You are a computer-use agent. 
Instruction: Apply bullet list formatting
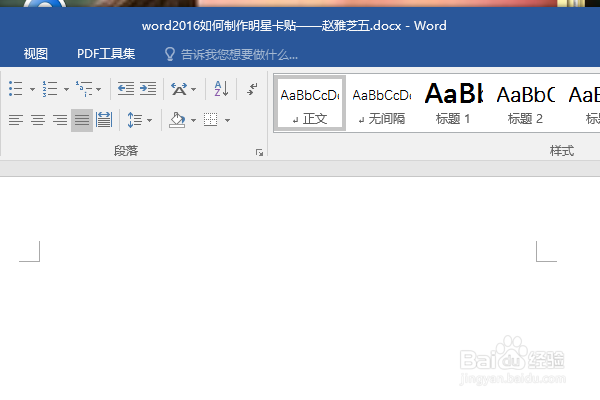(15, 89)
